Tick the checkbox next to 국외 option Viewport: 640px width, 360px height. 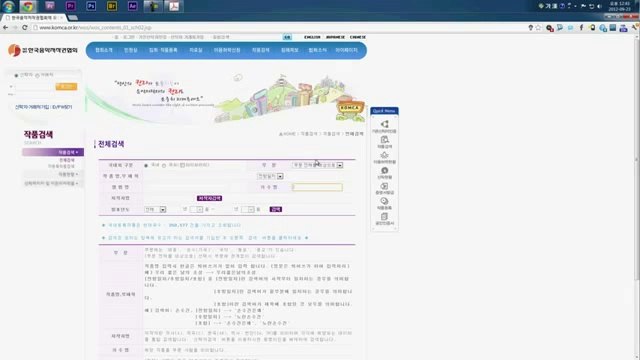pyautogui.click(x=182, y=165)
